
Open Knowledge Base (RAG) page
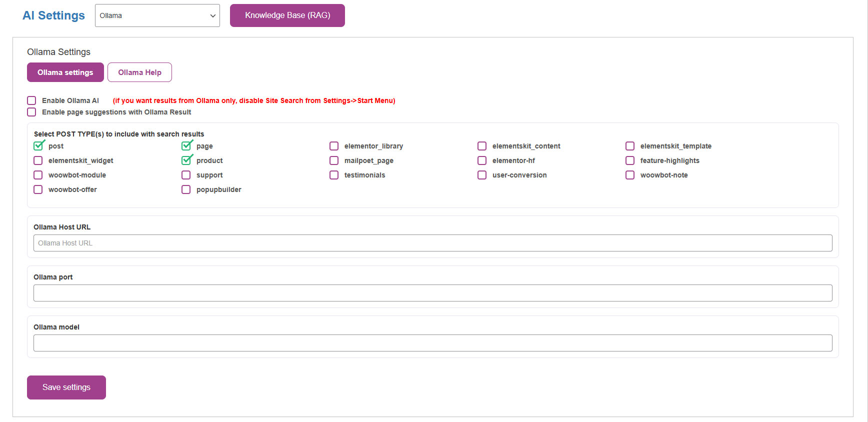[287, 15]
